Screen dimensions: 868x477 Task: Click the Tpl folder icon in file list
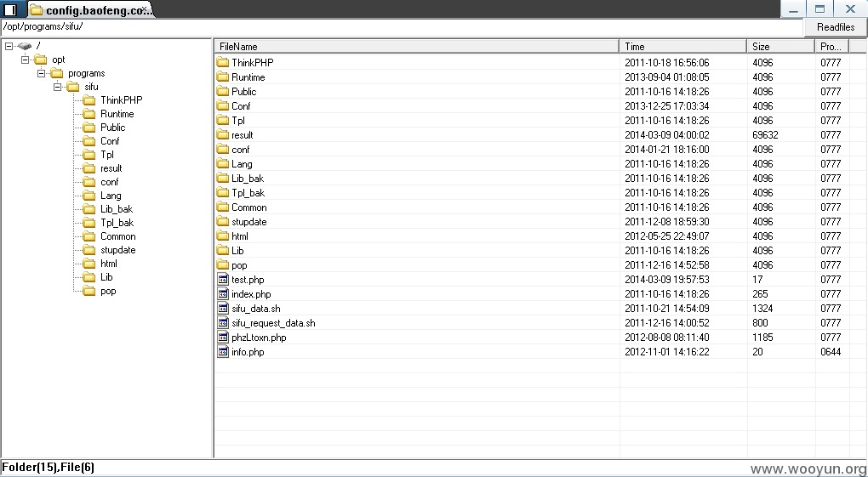[x=223, y=120]
